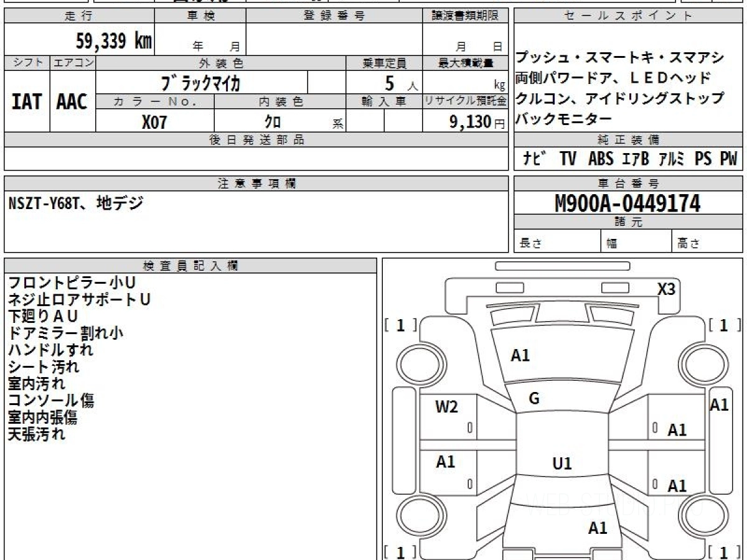Click the A1 mark on the rear gate
This screenshot has height=560, width=747.
coord(598,528)
